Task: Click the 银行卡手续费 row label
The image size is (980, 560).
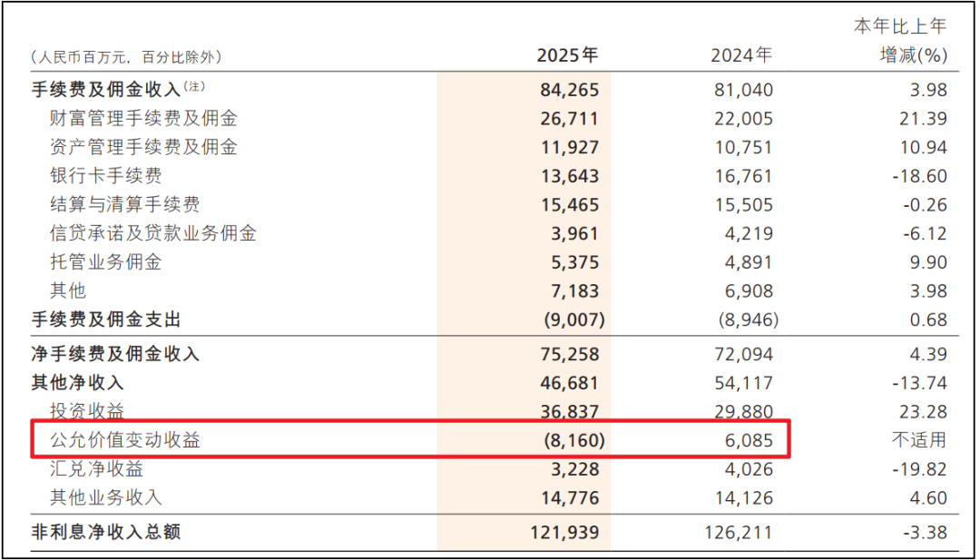Action: coord(106,176)
